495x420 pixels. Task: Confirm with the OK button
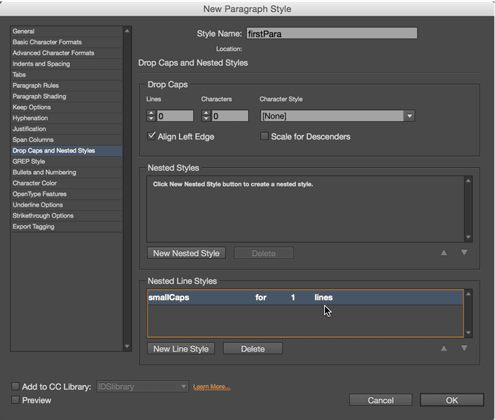[x=452, y=400]
